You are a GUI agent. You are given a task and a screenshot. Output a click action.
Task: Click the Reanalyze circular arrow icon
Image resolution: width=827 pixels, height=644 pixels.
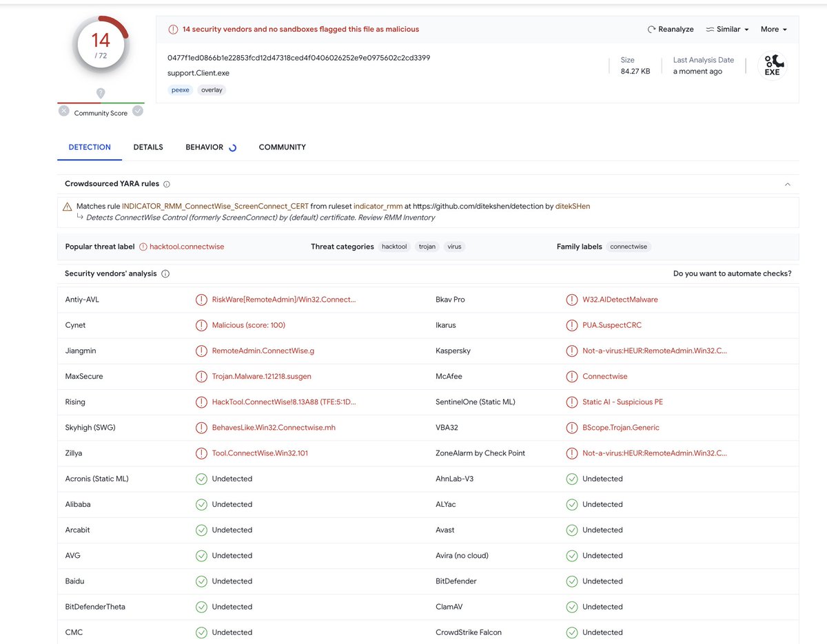coord(651,30)
